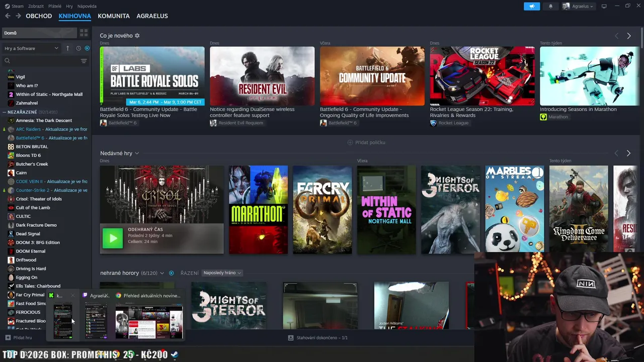Play Crisol with the green play button

pos(113,238)
